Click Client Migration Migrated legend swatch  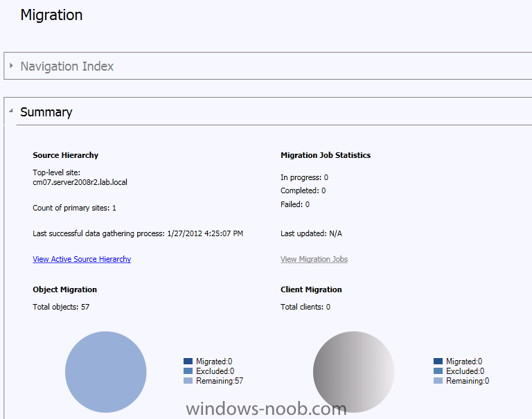tap(438, 362)
